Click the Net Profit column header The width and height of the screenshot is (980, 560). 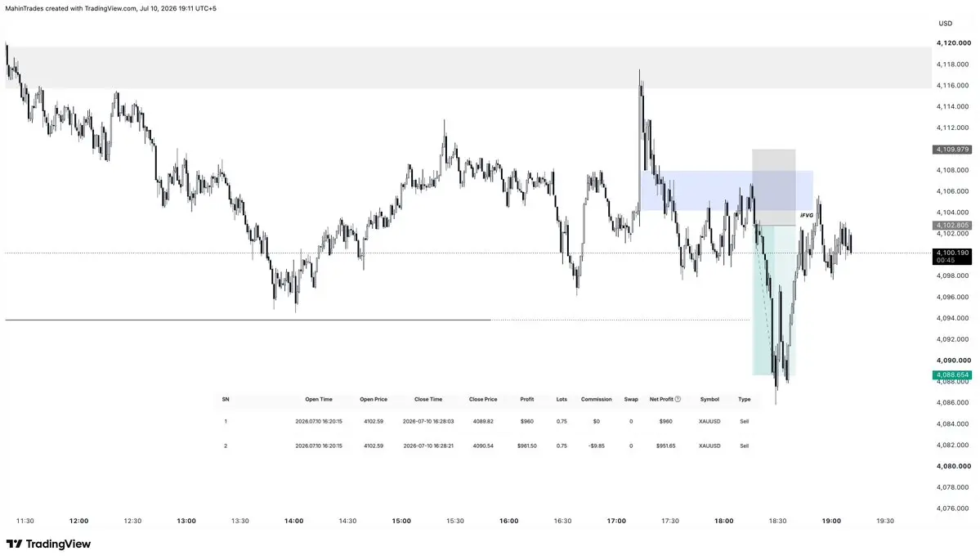(661, 400)
